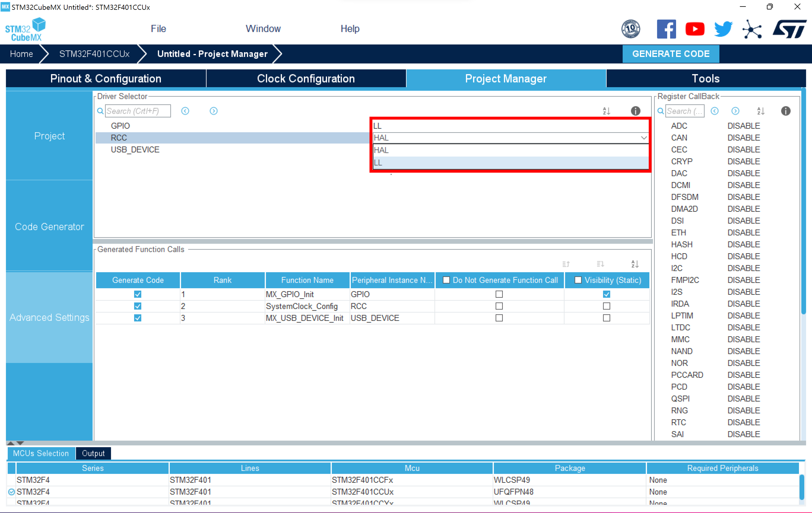Screen dimensions: 812x513
Task: Click the Driver Selector search field
Action: coord(138,111)
